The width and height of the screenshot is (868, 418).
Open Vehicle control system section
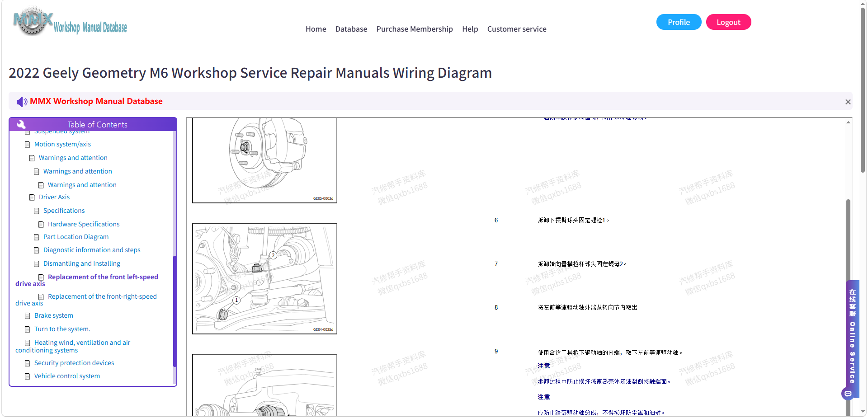(x=67, y=376)
